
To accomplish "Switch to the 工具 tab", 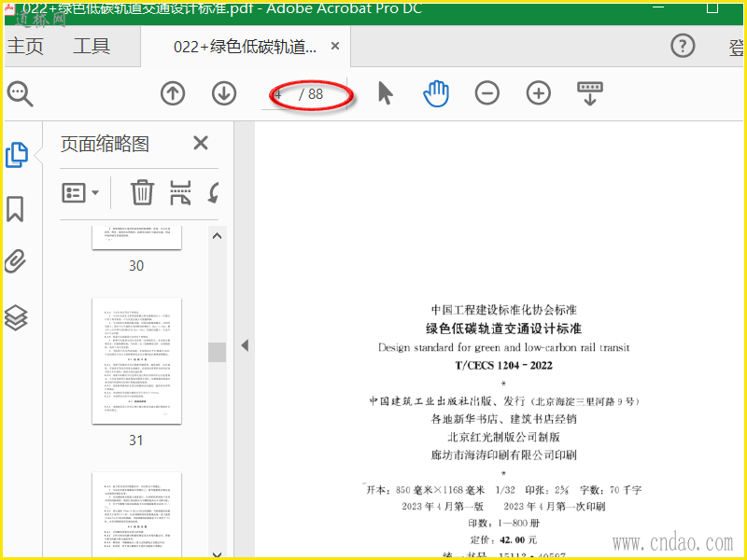I will tap(92, 46).
